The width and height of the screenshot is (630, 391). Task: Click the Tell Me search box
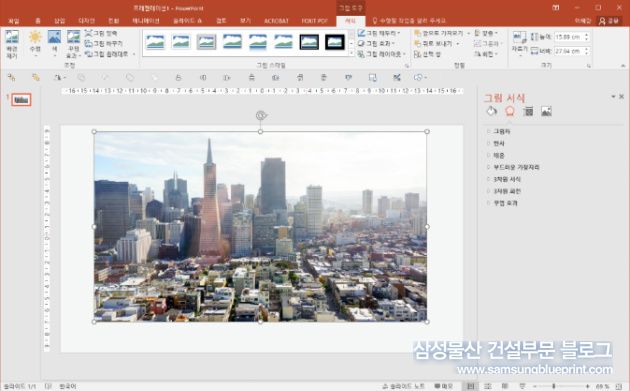click(409, 21)
